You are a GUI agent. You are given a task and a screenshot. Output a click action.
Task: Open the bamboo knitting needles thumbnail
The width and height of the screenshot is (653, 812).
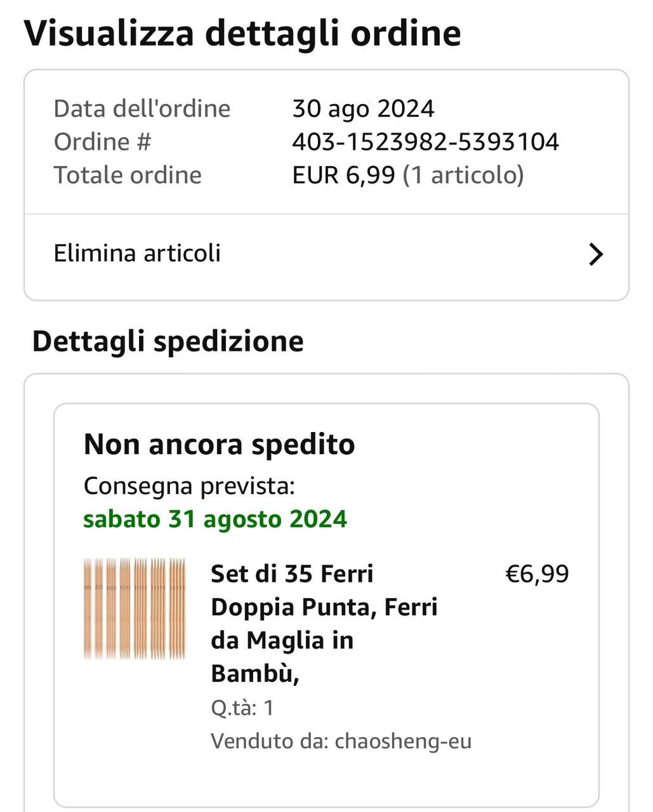135,608
